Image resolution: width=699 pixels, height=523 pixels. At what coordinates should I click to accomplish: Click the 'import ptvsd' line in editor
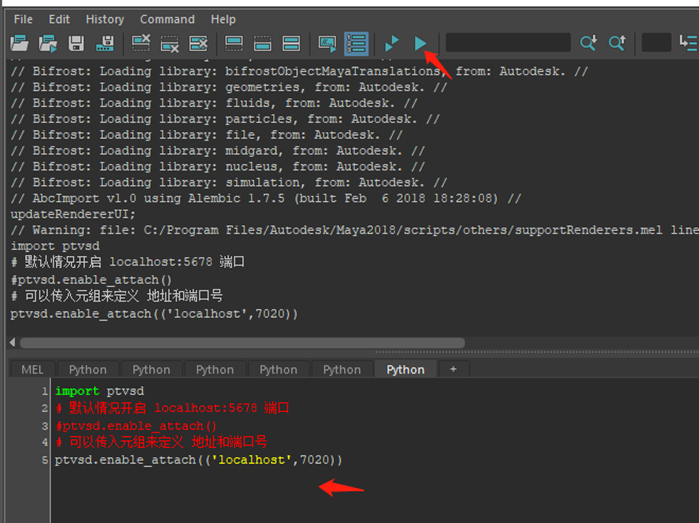pos(99,391)
